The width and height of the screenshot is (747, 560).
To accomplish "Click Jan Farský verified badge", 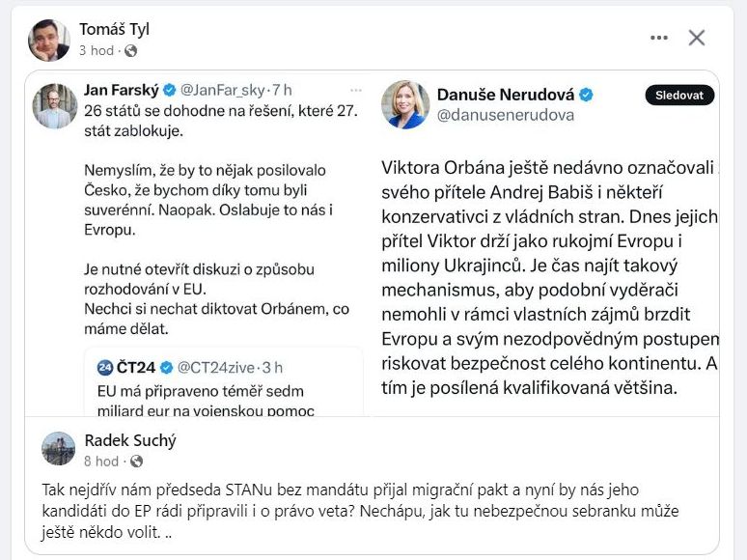I will pos(169,91).
